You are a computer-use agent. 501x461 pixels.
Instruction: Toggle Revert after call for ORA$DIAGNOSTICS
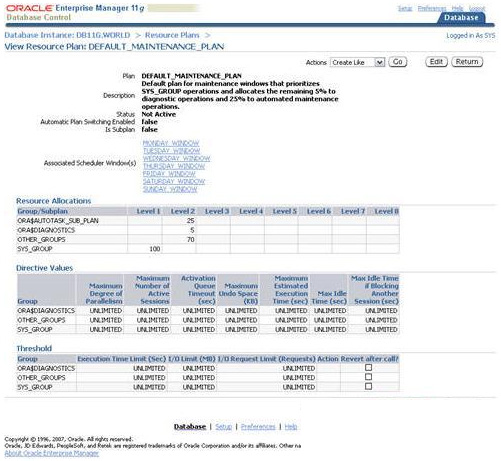tap(368, 367)
